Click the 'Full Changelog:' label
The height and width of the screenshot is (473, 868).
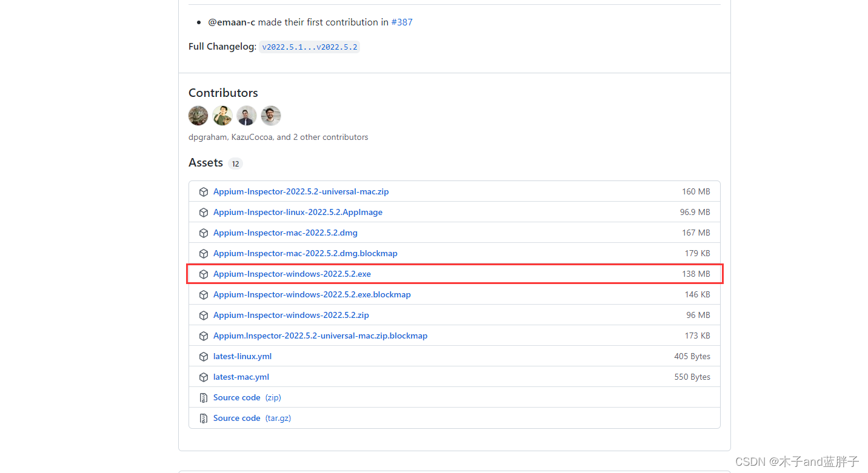click(222, 47)
